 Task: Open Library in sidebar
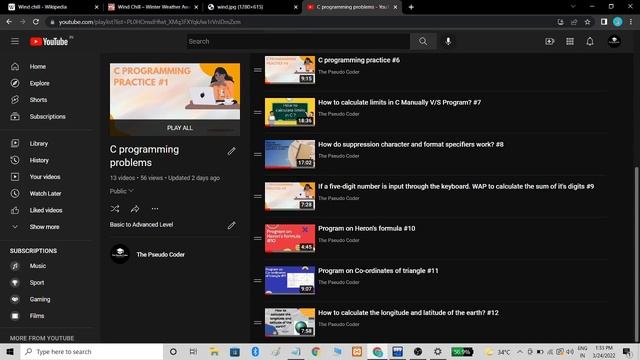pos(38,144)
